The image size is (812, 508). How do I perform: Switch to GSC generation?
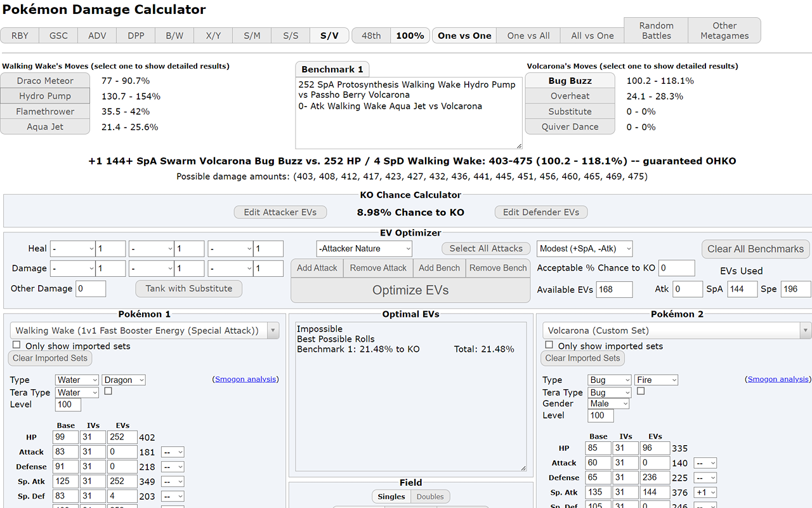coord(58,36)
